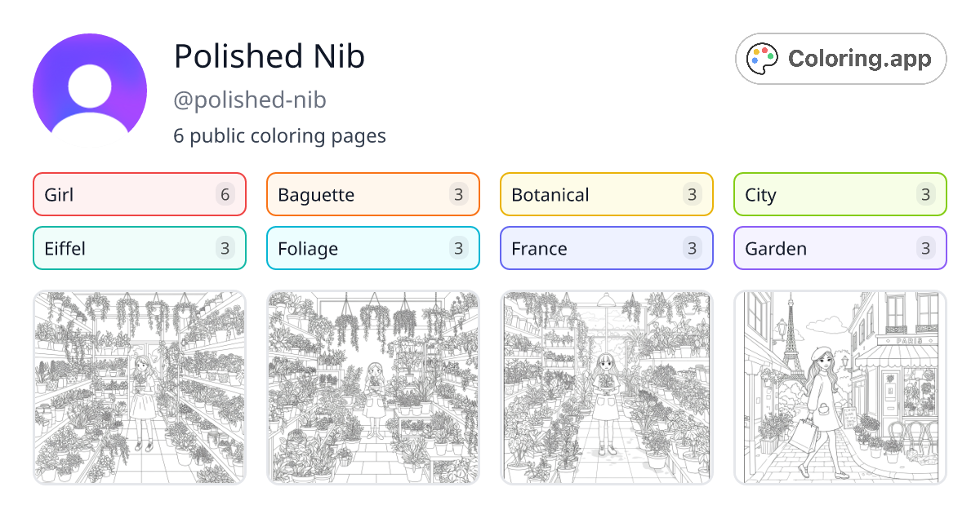The height and width of the screenshot is (514, 980).
Task: Click the @polished-nib username handle
Action: (250, 100)
